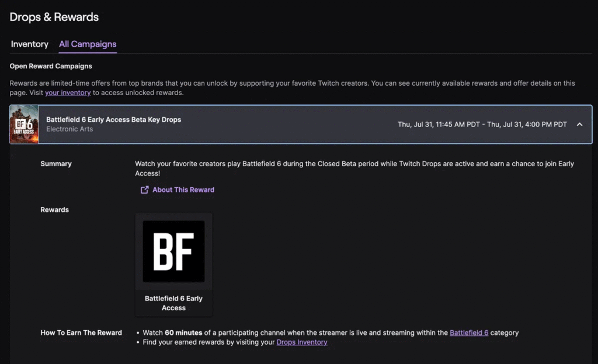The image size is (598, 364).
Task: Open the About This Reward link
Action: tap(183, 190)
